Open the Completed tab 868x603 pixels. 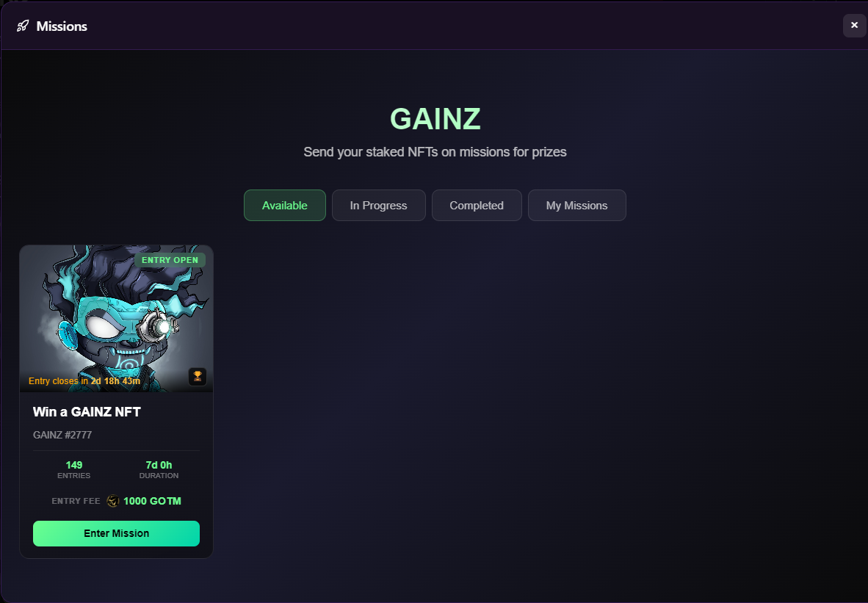tap(477, 206)
